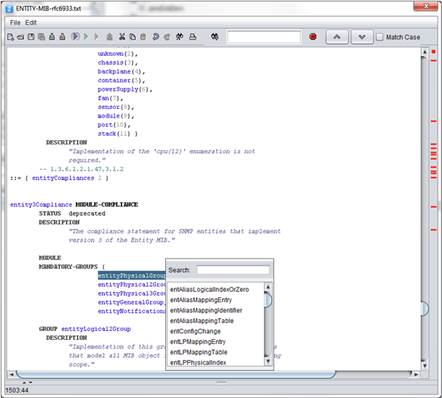The image size is (442, 398).
Task: Click popup list scroll-up arrow
Action: (268, 287)
